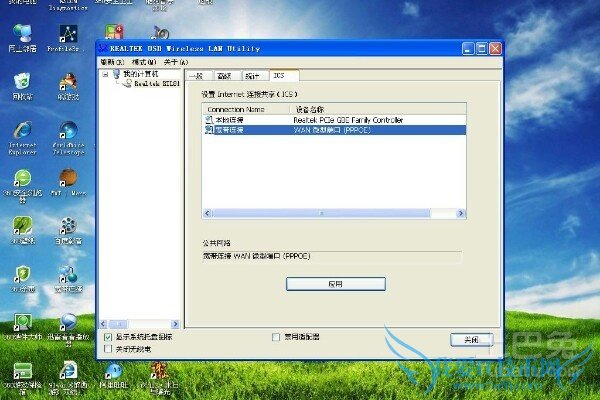Image resolution: width=600 pixels, height=400 pixels.
Task: Enable the 关闭无线电 checkbox
Action: [108, 349]
